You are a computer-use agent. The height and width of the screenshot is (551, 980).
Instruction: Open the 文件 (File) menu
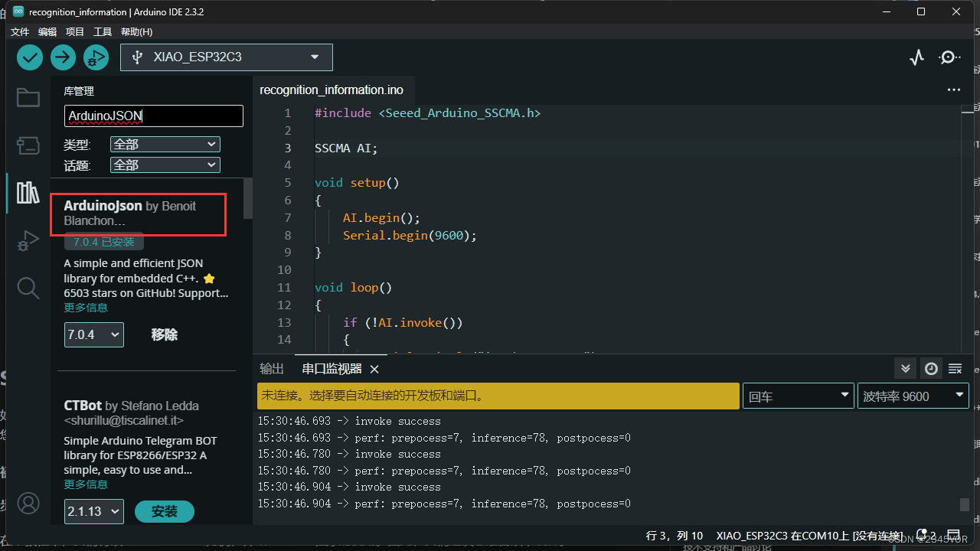[x=20, y=32]
